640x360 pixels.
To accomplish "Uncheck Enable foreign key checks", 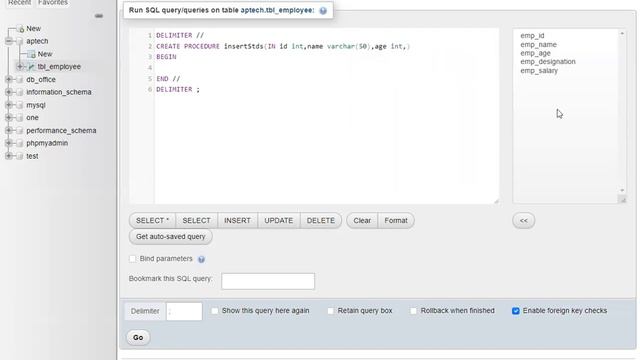I will [x=516, y=311].
